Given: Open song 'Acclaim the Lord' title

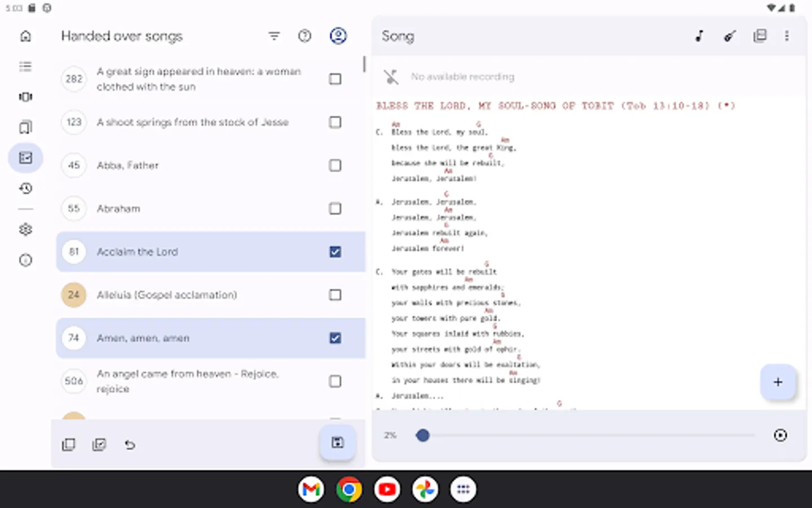Looking at the screenshot, I should pos(137,252).
